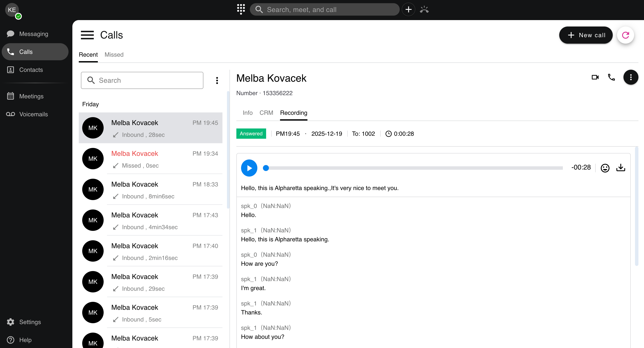Viewport: 644px width, 348px height.
Task: Click the call list Search field
Action: [142, 80]
